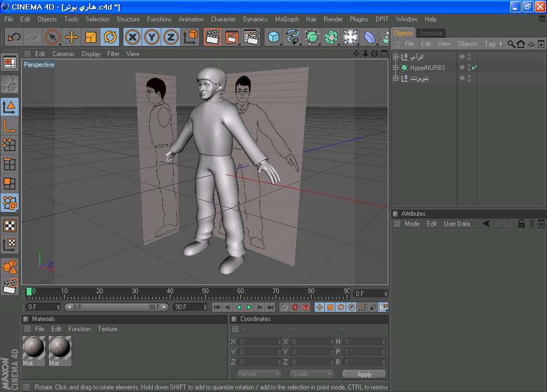The height and width of the screenshot is (392, 547).
Task: Select the Rotate tool
Action: point(110,37)
